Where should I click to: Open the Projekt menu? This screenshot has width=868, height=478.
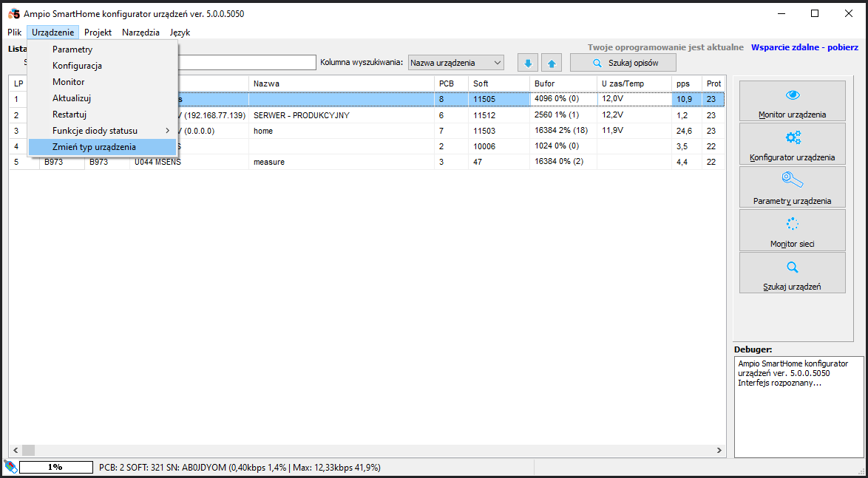coord(98,33)
